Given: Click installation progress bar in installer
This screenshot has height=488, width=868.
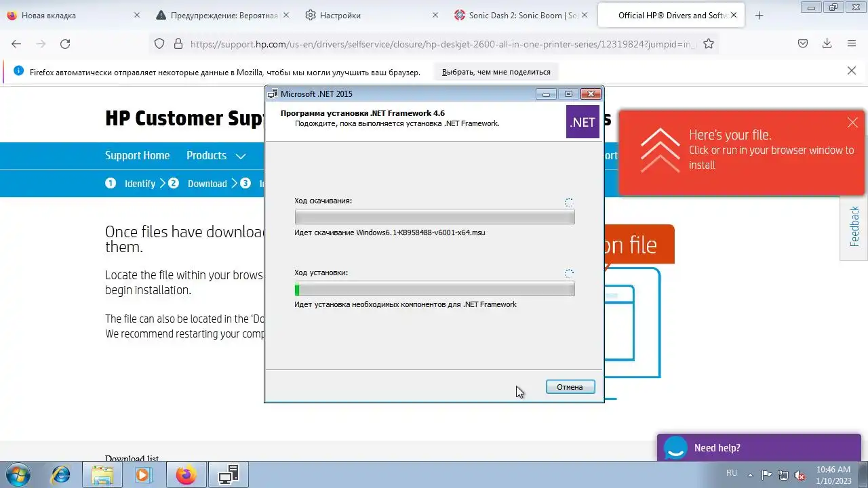Looking at the screenshot, I should 435,289.
